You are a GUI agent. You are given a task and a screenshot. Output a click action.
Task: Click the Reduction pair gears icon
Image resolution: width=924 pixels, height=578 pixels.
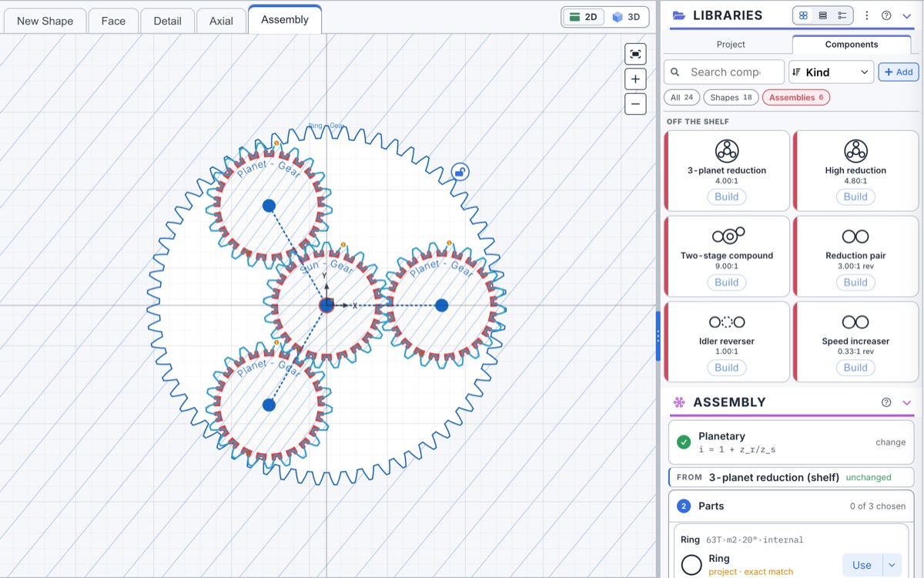pyautogui.click(x=855, y=236)
